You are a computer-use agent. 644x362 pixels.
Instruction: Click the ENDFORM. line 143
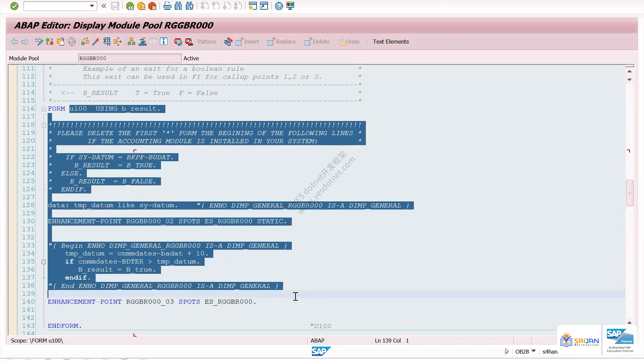point(65,326)
